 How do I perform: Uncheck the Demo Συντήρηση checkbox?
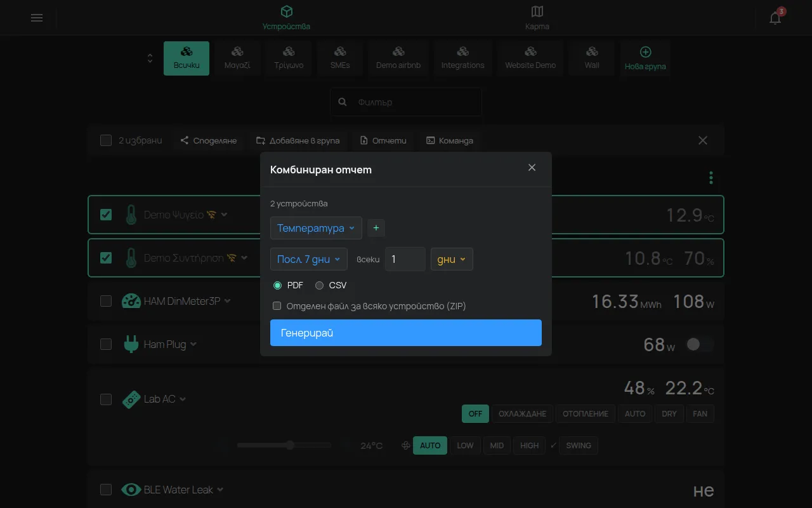[106, 258]
